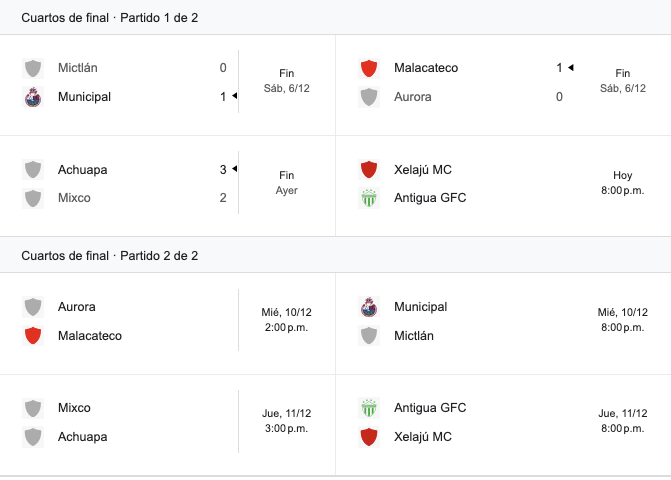Click the gray Achuapa shield in the 3-2 result
Viewport: 671px width, 480px height.
click(x=33, y=169)
